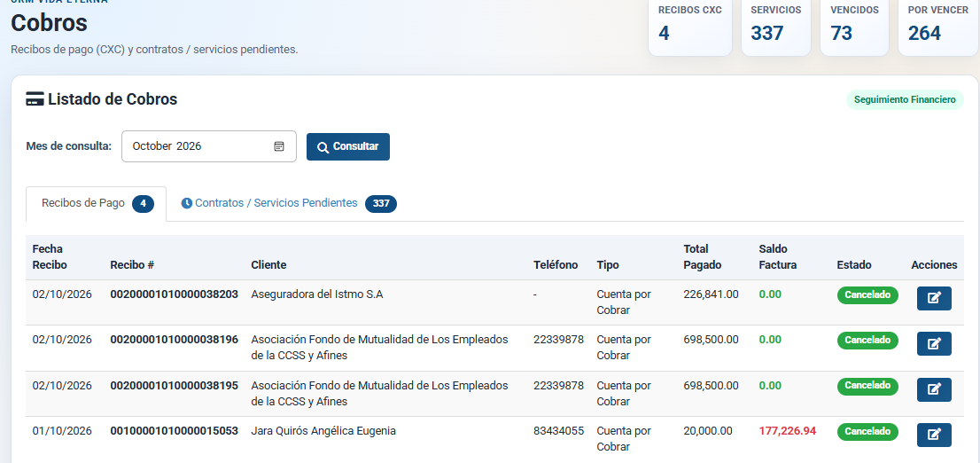This screenshot has width=980, height=463.
Task: Click the count badge 4 on Recibos tab
Action: pyautogui.click(x=144, y=203)
